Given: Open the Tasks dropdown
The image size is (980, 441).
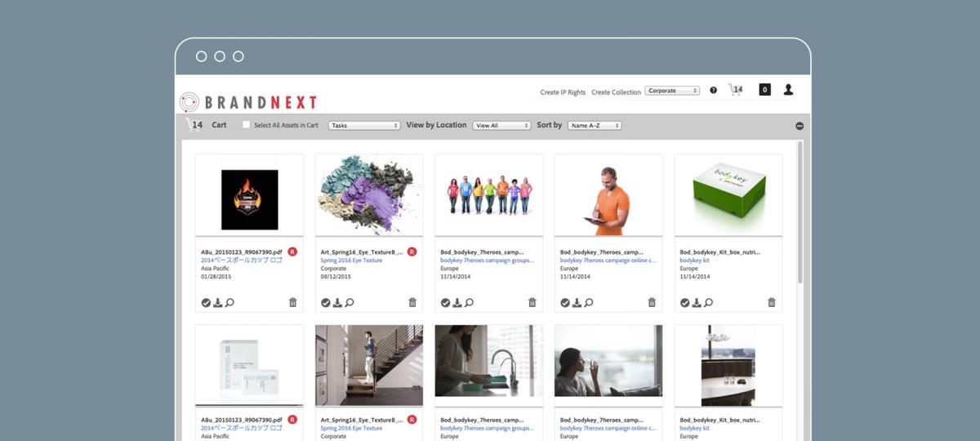Looking at the screenshot, I should pos(364,126).
